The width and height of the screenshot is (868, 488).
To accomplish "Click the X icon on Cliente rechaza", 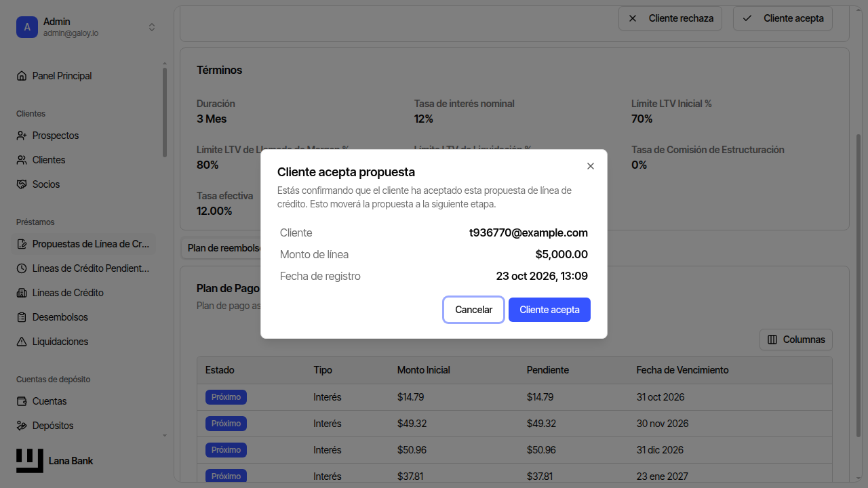I will click(633, 18).
